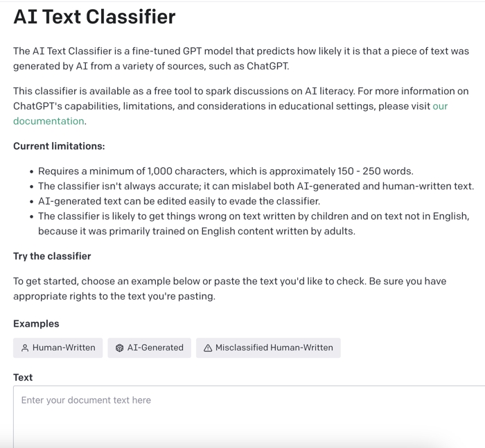Click the "Examples" section heading

coord(36,324)
